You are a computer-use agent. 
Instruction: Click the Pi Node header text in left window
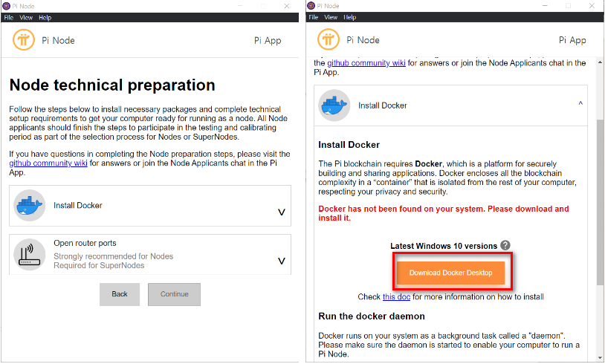pyautogui.click(x=58, y=41)
